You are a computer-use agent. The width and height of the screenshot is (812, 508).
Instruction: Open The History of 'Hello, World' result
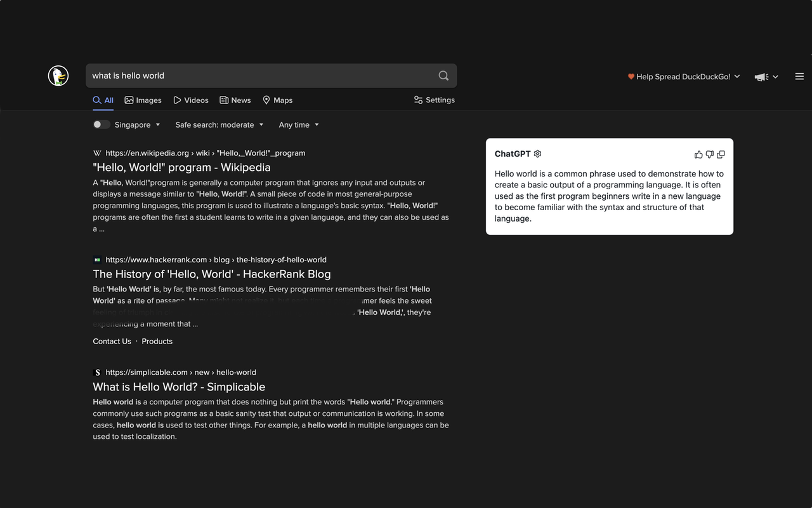(x=212, y=274)
